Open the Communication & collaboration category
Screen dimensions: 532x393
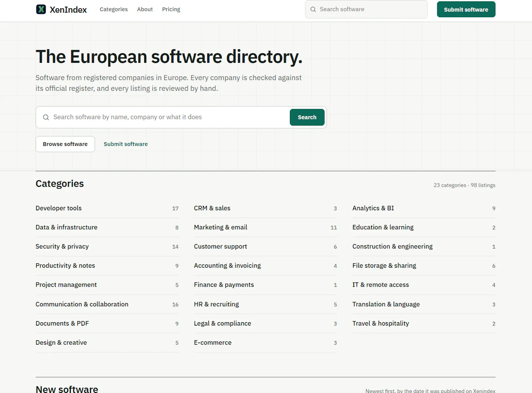107,304
